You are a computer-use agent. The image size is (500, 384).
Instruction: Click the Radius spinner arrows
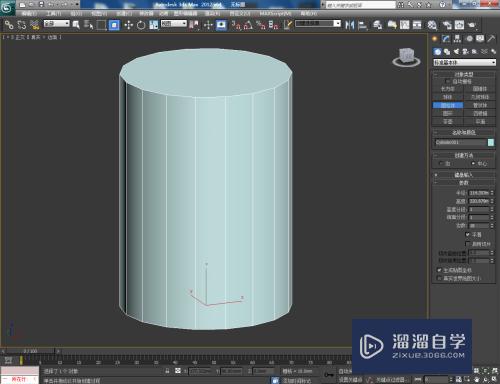pyautogui.click(x=492, y=193)
